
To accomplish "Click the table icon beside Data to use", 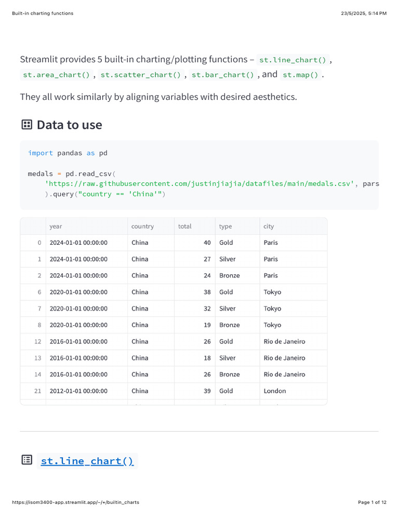I will (x=27, y=125).
